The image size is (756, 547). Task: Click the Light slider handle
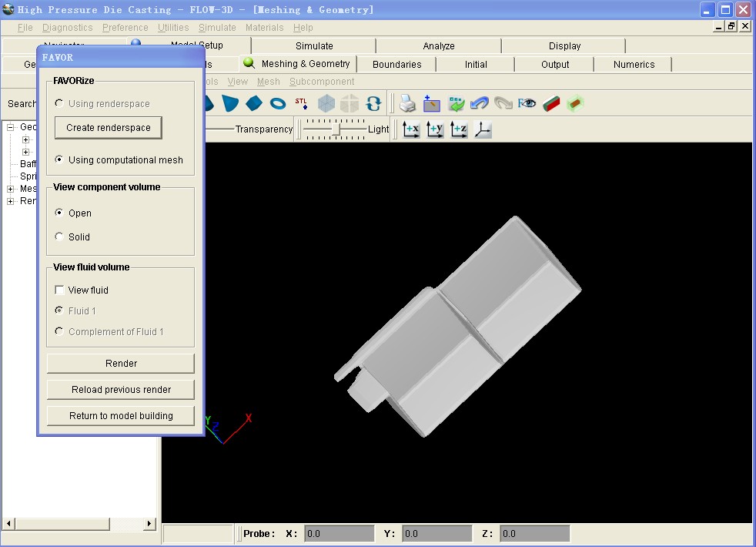335,129
